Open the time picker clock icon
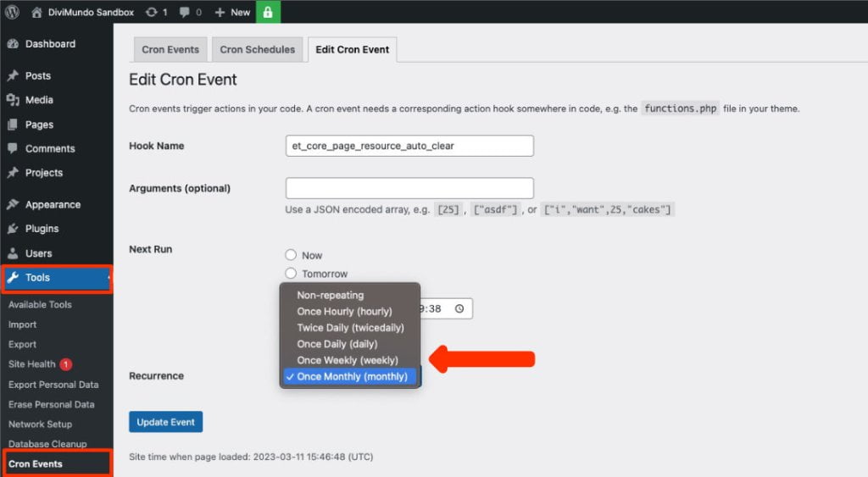This screenshot has height=477, width=868. coord(459,308)
